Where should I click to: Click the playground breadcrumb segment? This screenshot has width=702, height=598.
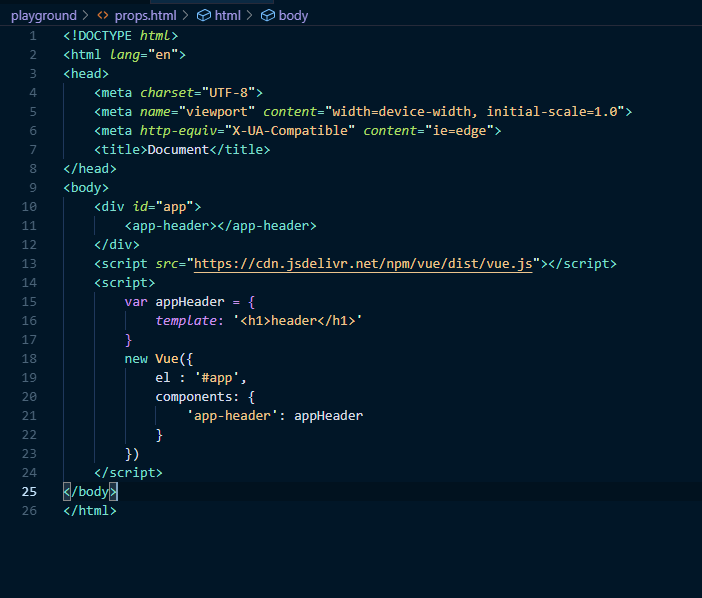(44, 16)
